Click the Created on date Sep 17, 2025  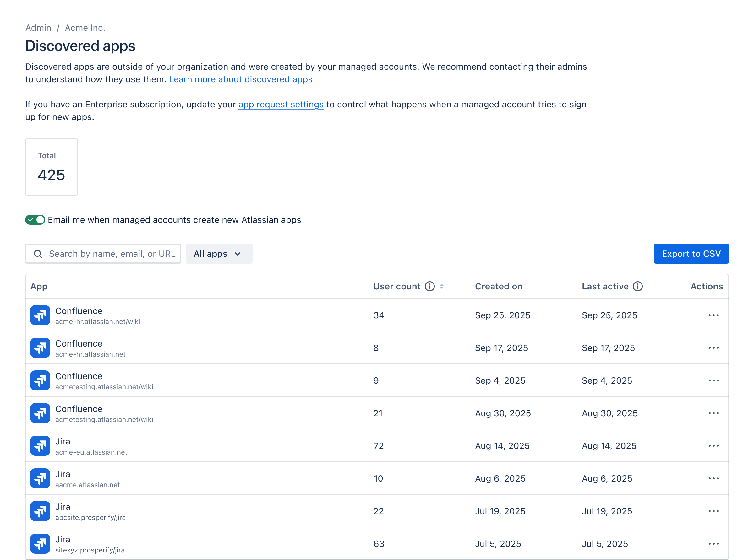click(x=501, y=348)
